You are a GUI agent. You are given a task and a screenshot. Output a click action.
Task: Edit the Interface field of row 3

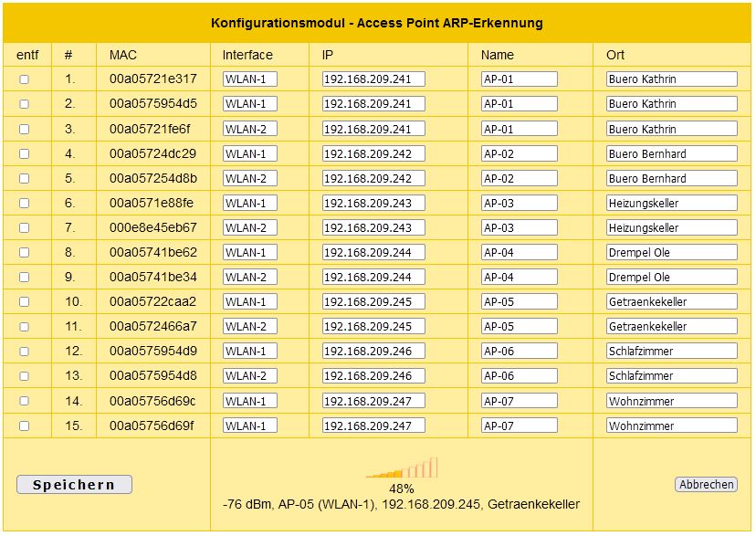[x=250, y=129]
